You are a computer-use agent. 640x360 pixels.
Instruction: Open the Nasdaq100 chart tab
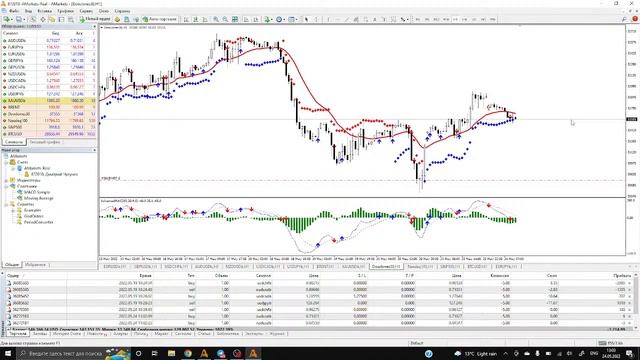(420, 267)
